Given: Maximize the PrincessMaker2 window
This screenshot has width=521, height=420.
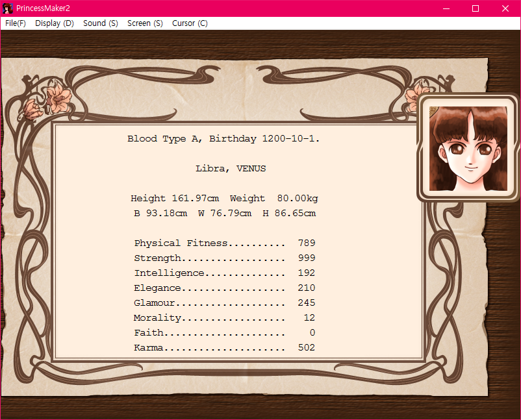Looking at the screenshot, I should [476, 8].
